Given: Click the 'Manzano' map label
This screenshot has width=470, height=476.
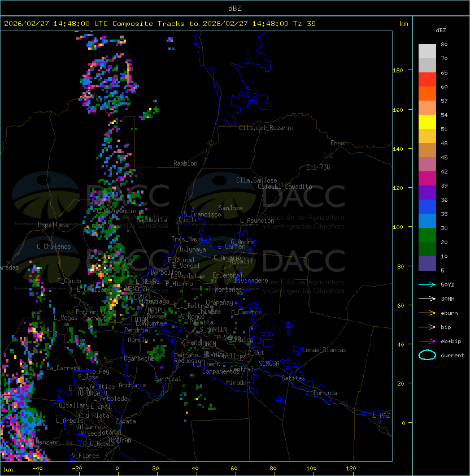Looking at the screenshot, I should pyautogui.click(x=48, y=442).
